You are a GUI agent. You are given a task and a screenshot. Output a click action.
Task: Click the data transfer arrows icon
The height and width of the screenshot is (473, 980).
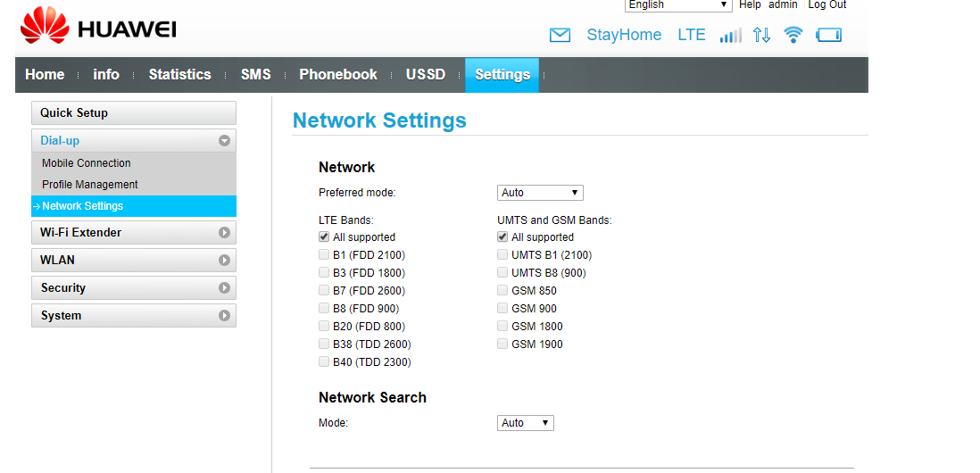pyautogui.click(x=761, y=36)
